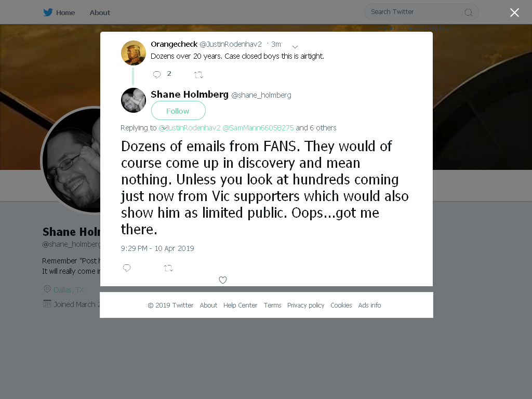
Task: Like Shane Holmberg's tweet with heart
Action: [222, 280]
